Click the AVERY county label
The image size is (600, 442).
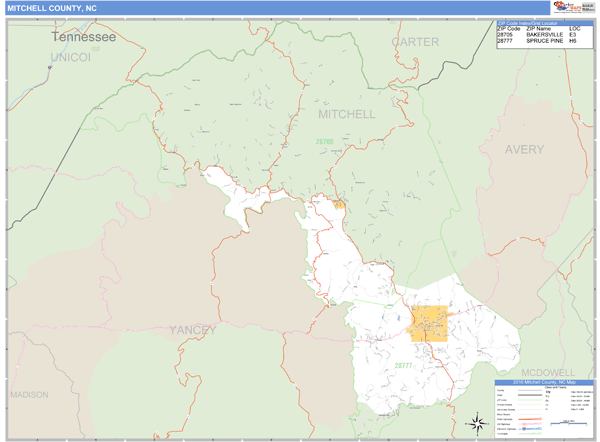click(x=524, y=150)
